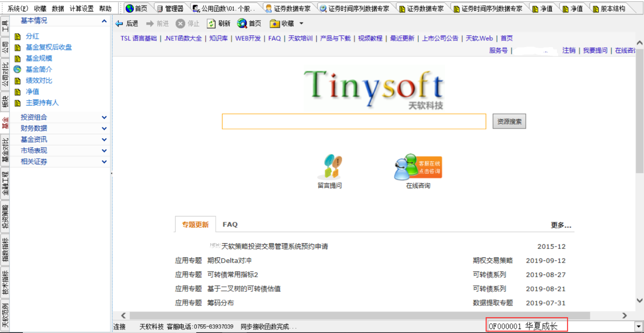Open the dropdown arrow next to toolbar 收藏

tap(301, 24)
